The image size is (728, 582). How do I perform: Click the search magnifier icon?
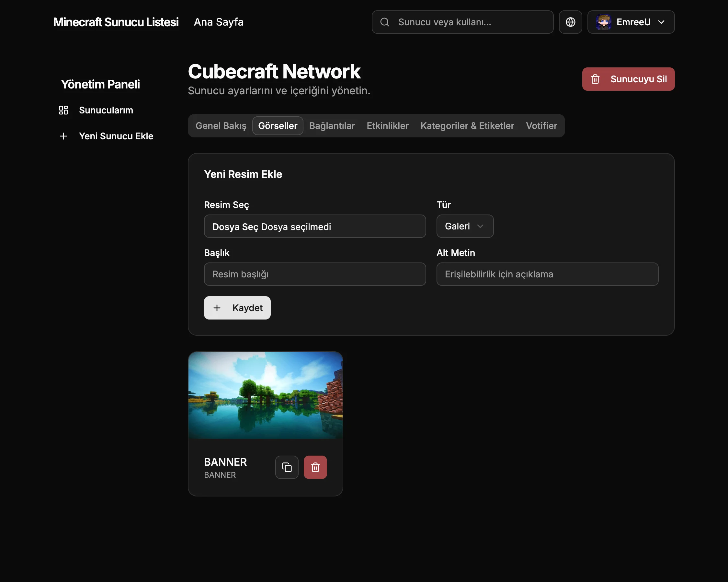click(385, 22)
